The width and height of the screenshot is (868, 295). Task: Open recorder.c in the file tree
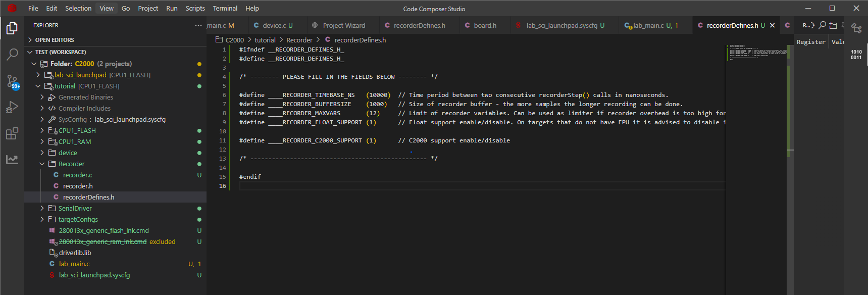point(77,175)
